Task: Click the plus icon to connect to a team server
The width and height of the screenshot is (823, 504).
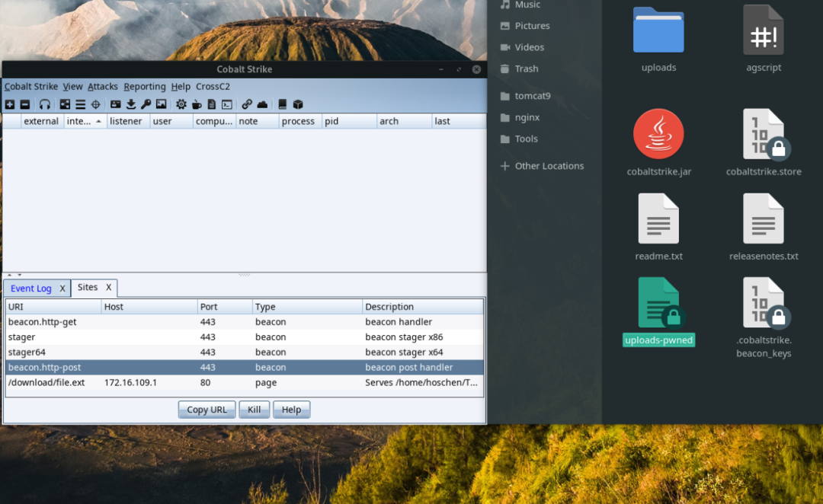Action: click(x=10, y=104)
